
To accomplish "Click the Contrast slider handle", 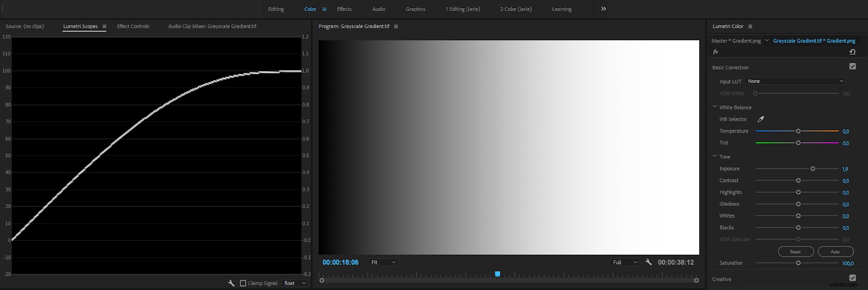I will point(798,180).
